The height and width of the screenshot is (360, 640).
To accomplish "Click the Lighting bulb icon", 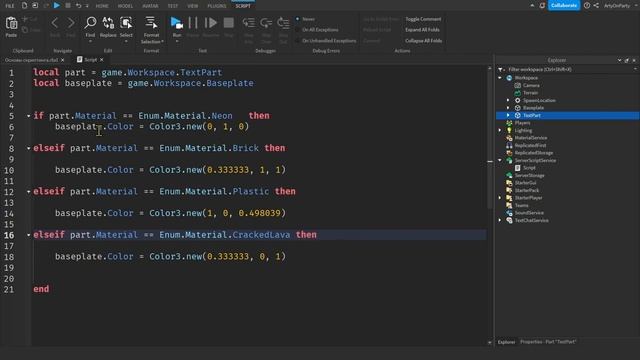I will pos(509,130).
